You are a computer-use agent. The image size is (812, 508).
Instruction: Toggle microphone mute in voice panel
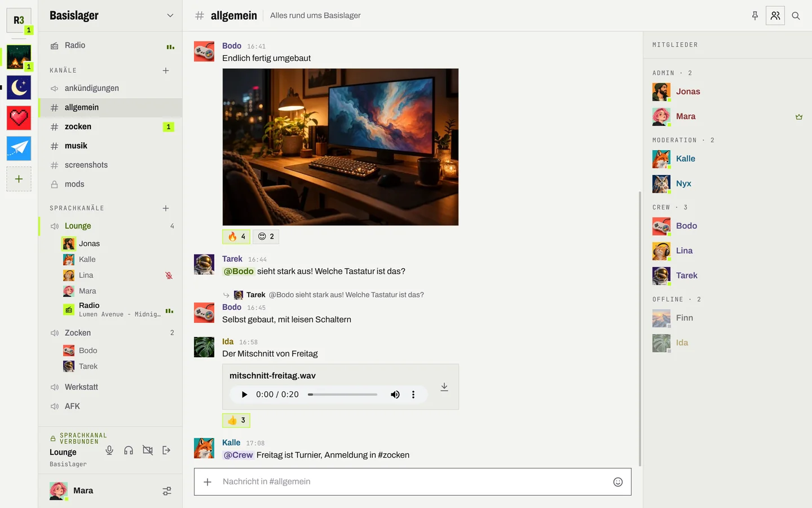coord(109,450)
